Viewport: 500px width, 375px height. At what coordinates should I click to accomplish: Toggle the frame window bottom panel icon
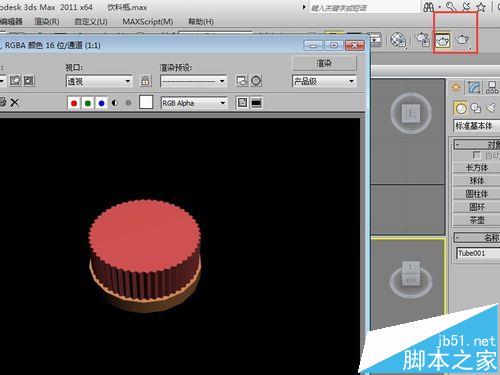click(x=256, y=103)
